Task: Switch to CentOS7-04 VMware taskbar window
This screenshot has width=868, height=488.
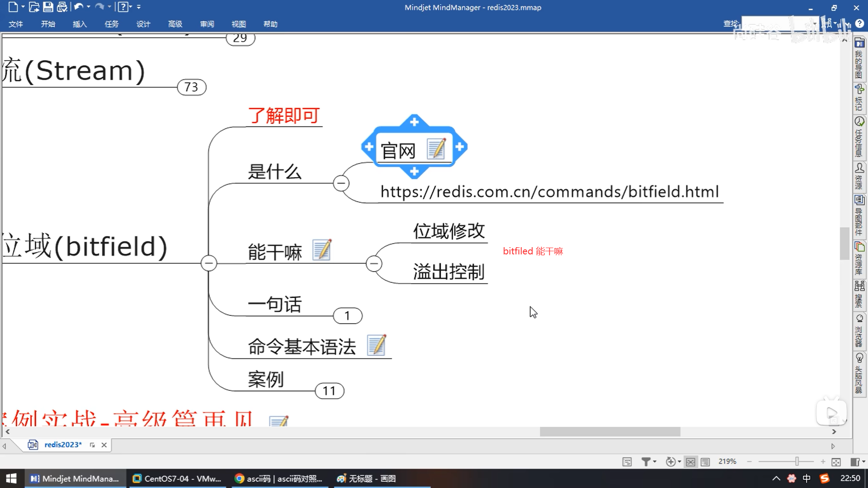Action: coord(177,479)
